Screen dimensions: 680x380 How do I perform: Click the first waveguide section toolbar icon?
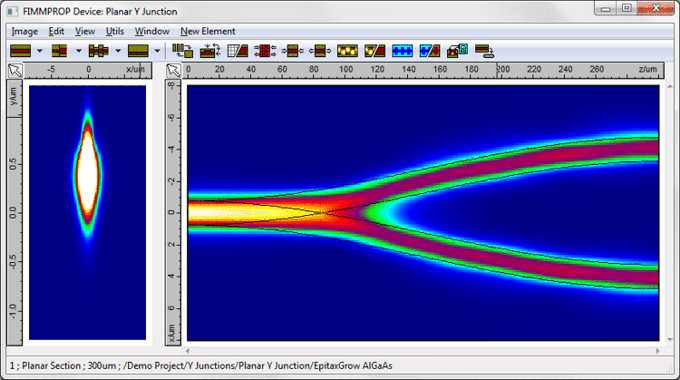click(x=20, y=51)
